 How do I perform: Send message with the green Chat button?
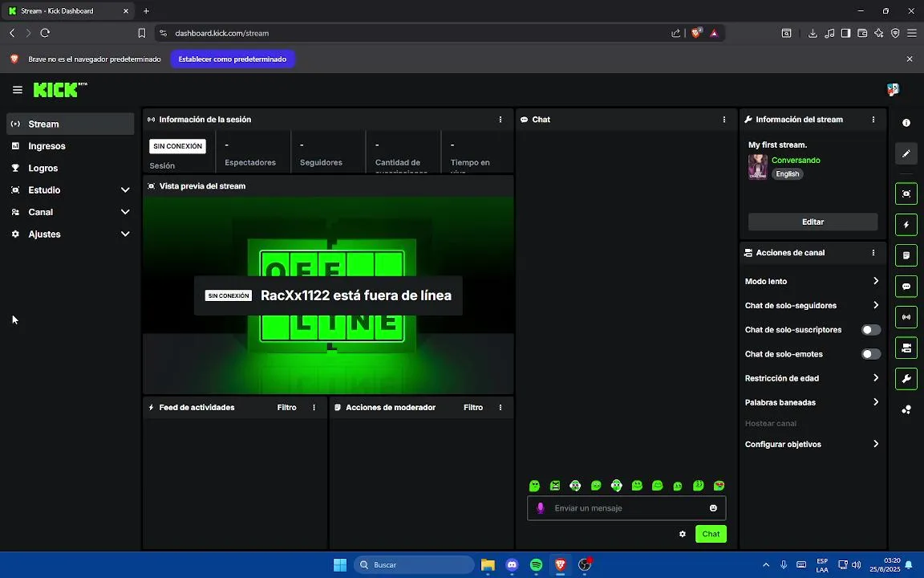711,534
